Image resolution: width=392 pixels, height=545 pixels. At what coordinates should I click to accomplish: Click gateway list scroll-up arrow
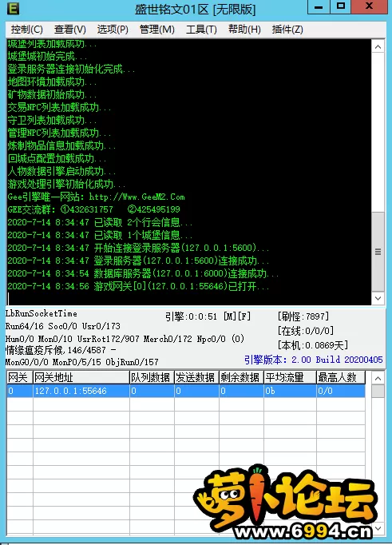point(378,378)
